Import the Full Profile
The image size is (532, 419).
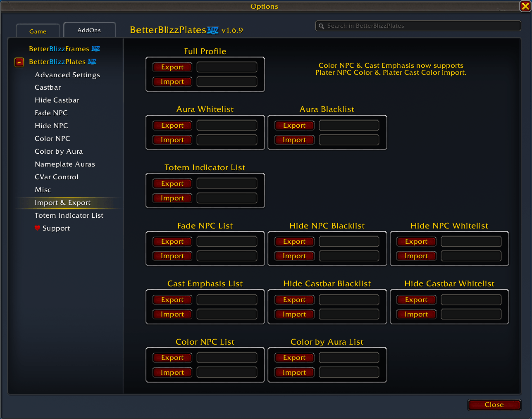[172, 82]
